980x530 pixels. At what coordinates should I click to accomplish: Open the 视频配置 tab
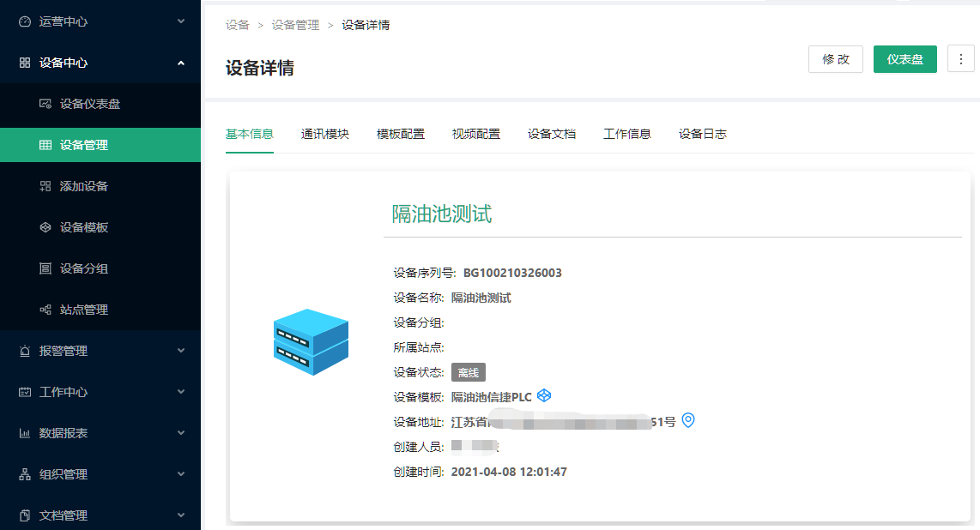tap(476, 134)
